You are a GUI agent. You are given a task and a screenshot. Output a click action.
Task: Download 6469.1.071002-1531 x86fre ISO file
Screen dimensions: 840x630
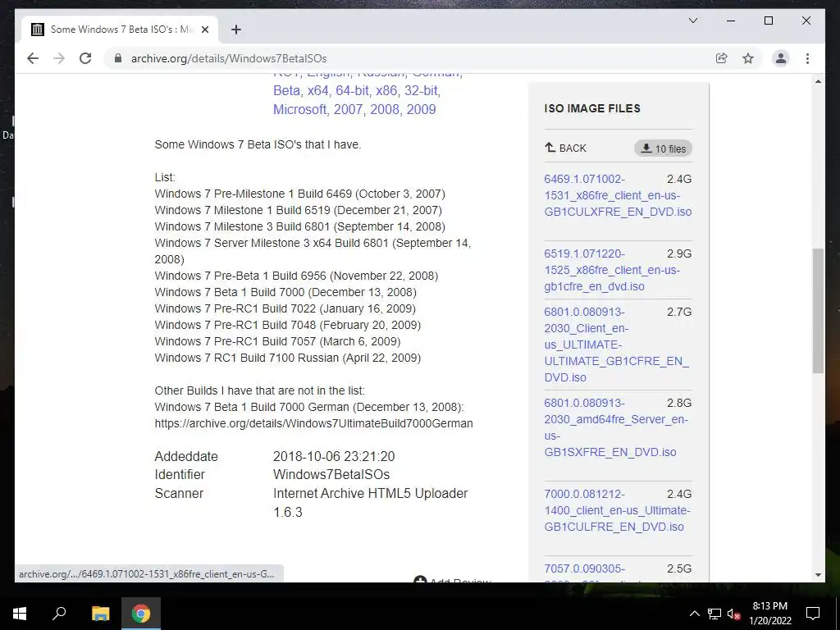(x=618, y=195)
